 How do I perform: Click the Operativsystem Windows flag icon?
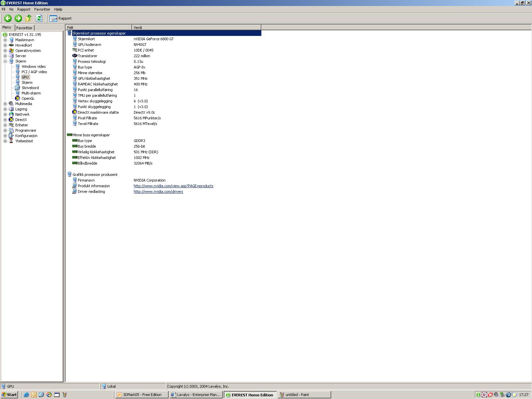click(11, 51)
